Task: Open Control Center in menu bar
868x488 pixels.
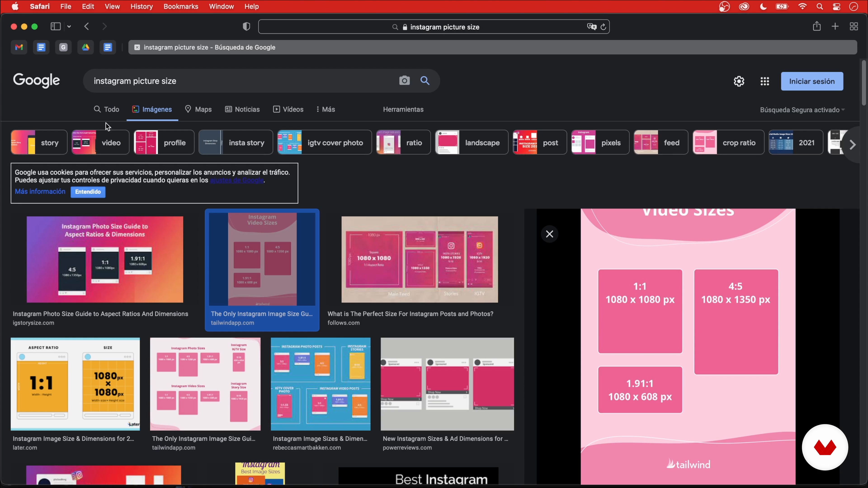Action: pos(837,7)
